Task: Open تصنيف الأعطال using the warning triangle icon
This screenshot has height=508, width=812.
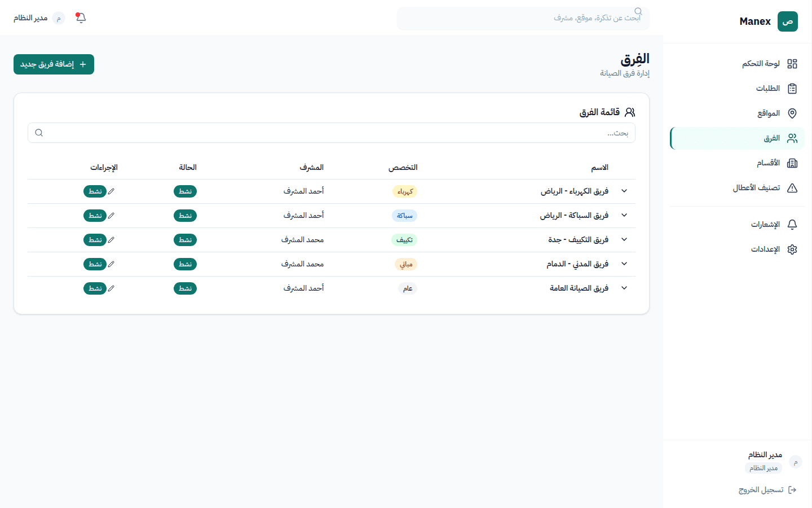Action: pos(792,188)
